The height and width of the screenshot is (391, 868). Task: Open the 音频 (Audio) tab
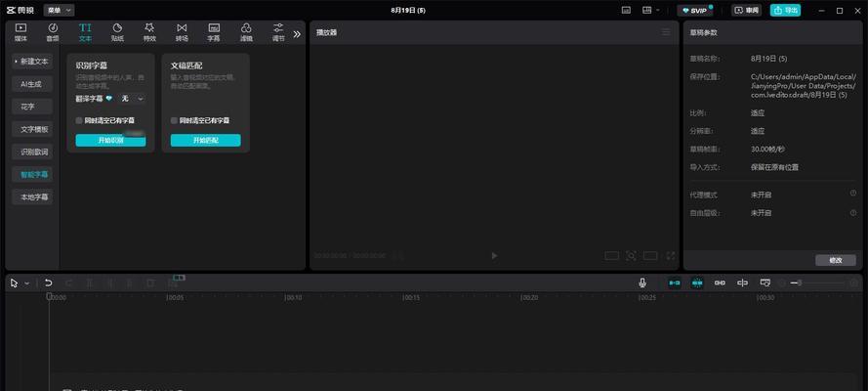tap(53, 32)
